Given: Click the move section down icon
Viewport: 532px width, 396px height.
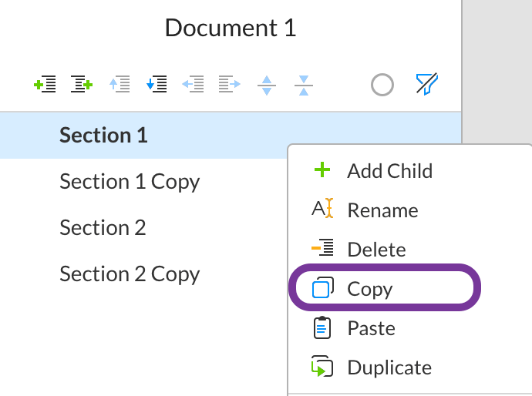Looking at the screenshot, I should pyautogui.click(x=156, y=85).
